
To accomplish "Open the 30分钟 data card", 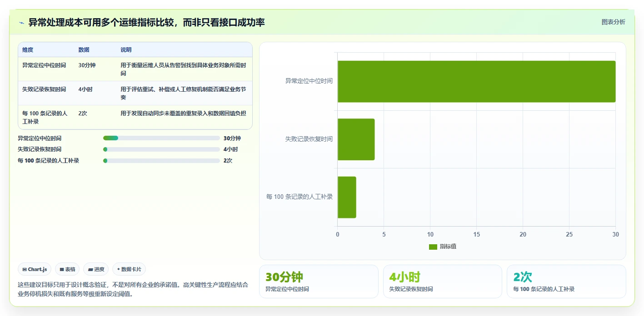I will (319, 281).
